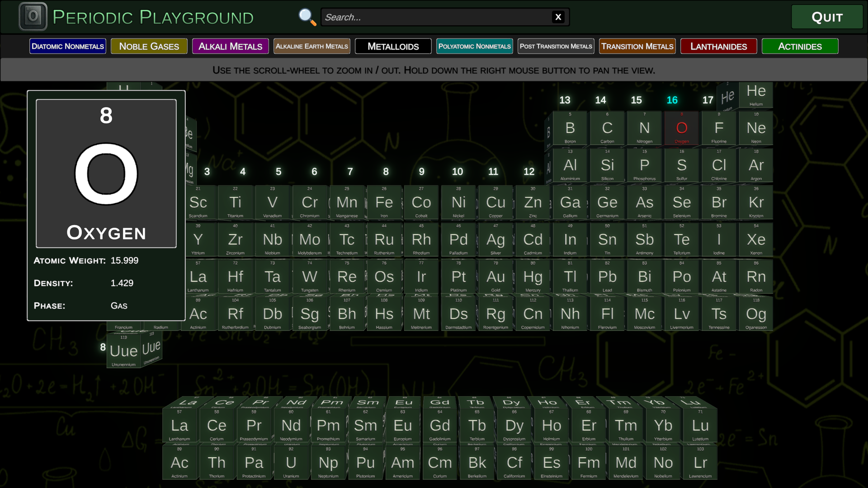The height and width of the screenshot is (488, 868).
Task: Select the Boron element tile
Action: click(x=570, y=128)
